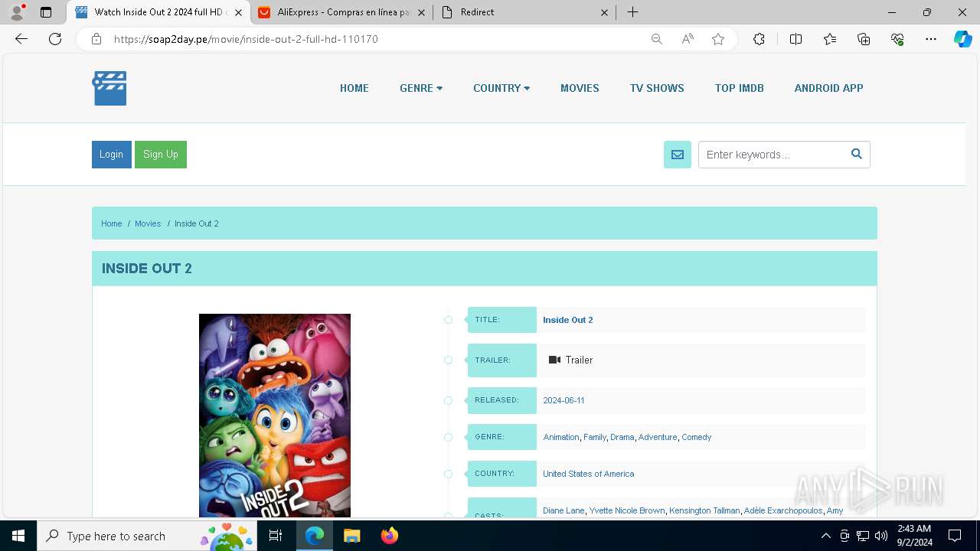Click the zoom out magnifier in address bar

[657, 39]
